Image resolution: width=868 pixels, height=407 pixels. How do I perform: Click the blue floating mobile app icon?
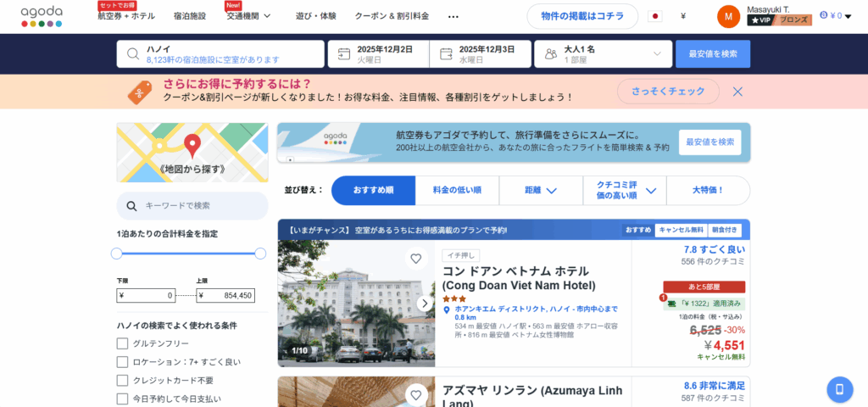click(x=839, y=389)
